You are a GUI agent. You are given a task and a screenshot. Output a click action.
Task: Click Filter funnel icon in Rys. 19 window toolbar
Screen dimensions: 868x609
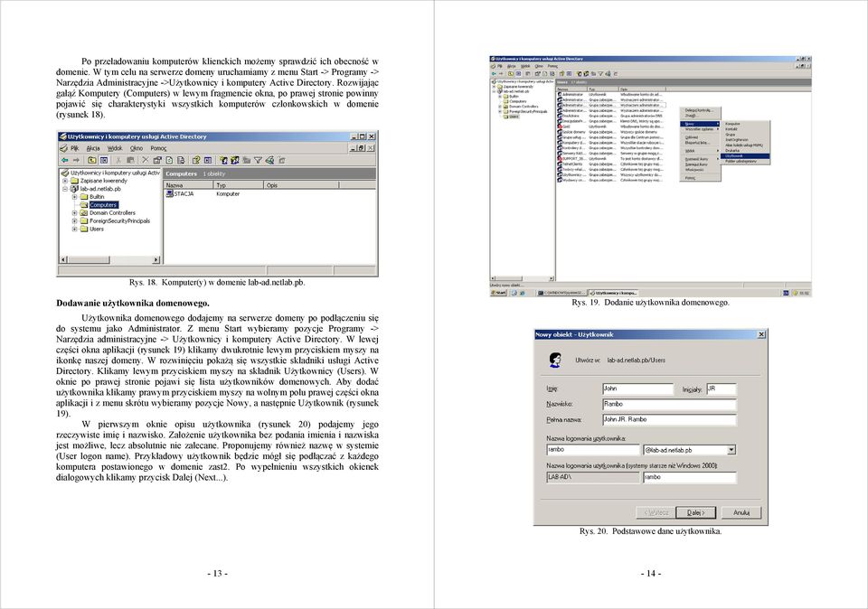[600, 73]
